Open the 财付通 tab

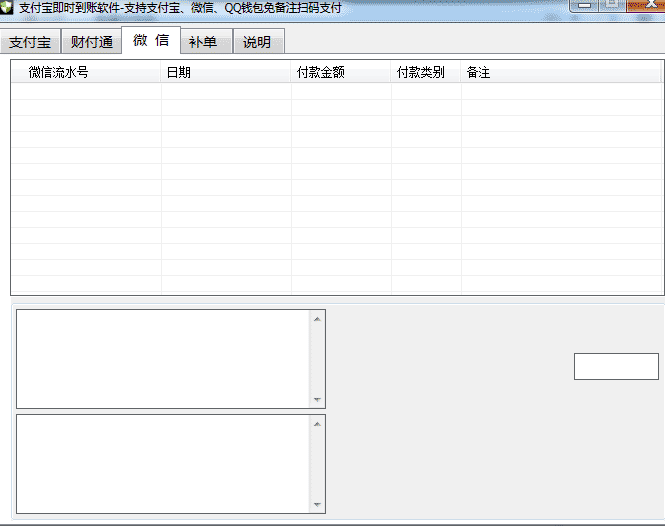[92, 42]
